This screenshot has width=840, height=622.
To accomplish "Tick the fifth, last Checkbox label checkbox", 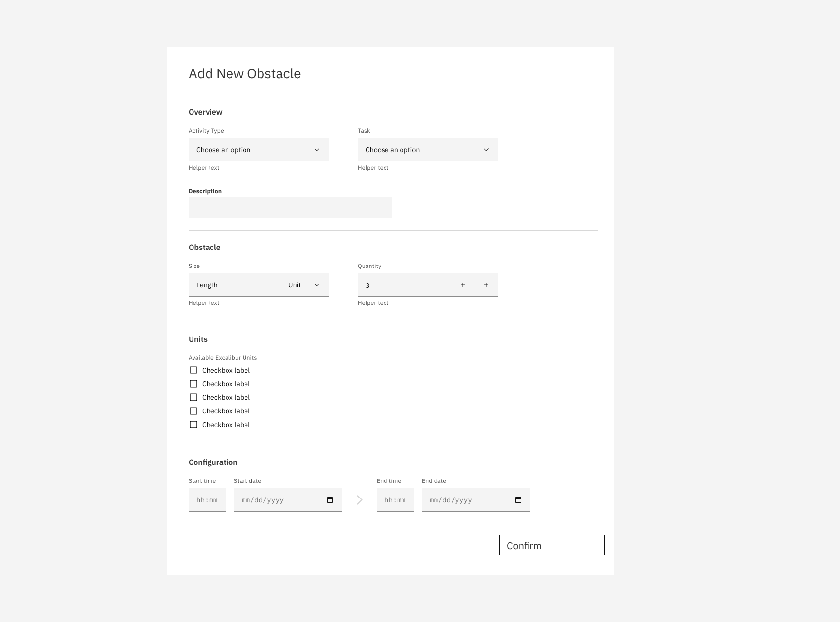I will tap(193, 425).
